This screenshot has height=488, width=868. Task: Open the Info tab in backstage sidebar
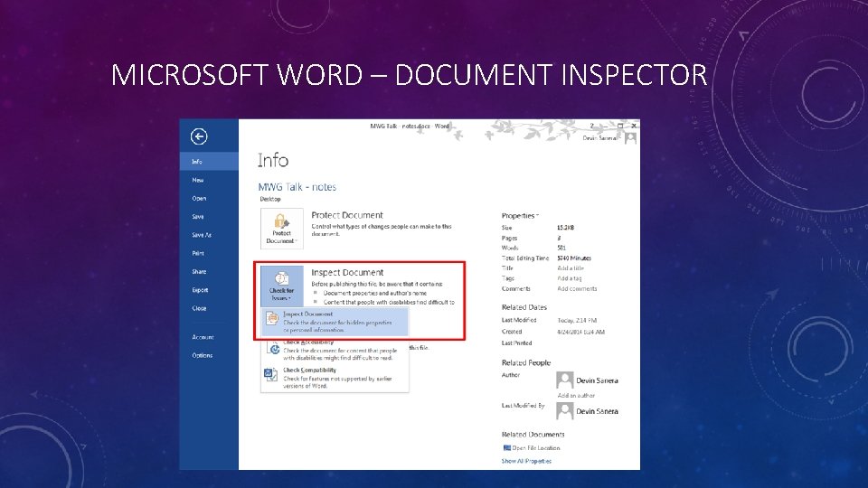click(x=209, y=162)
